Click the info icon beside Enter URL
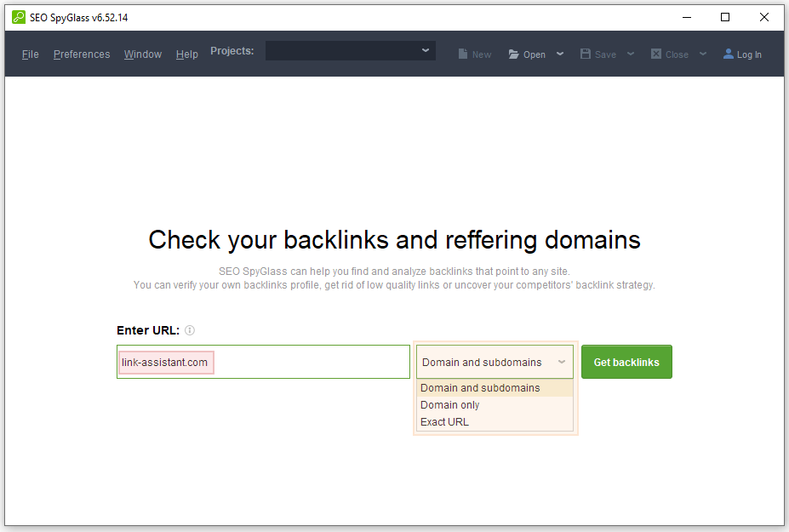This screenshot has width=789, height=532. [x=190, y=330]
